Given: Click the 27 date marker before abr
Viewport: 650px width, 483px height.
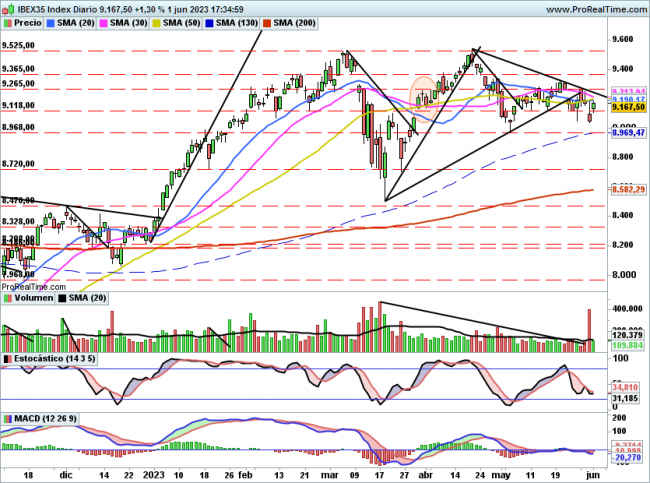Looking at the screenshot, I should (405, 475).
